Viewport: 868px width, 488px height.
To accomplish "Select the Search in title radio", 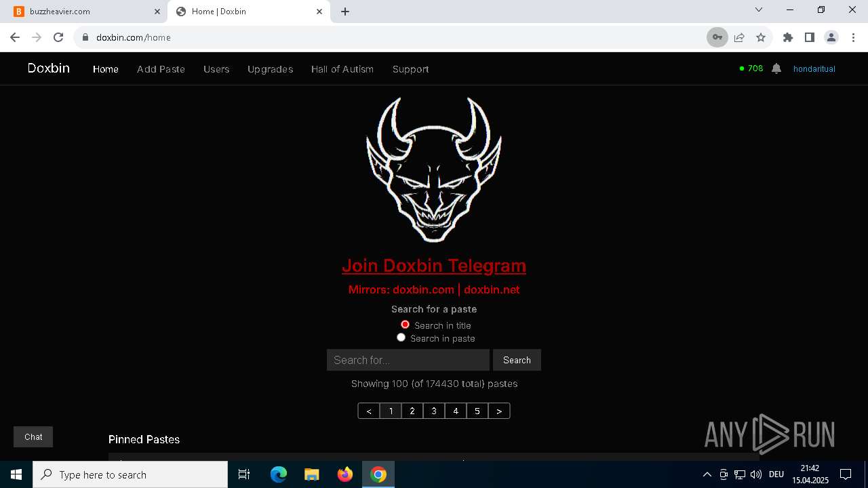I will tap(405, 325).
